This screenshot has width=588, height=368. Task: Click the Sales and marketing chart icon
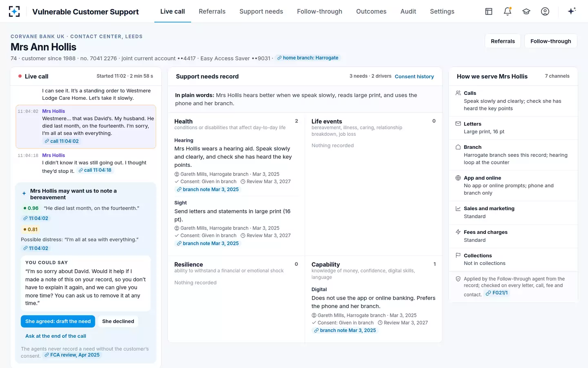click(x=458, y=209)
